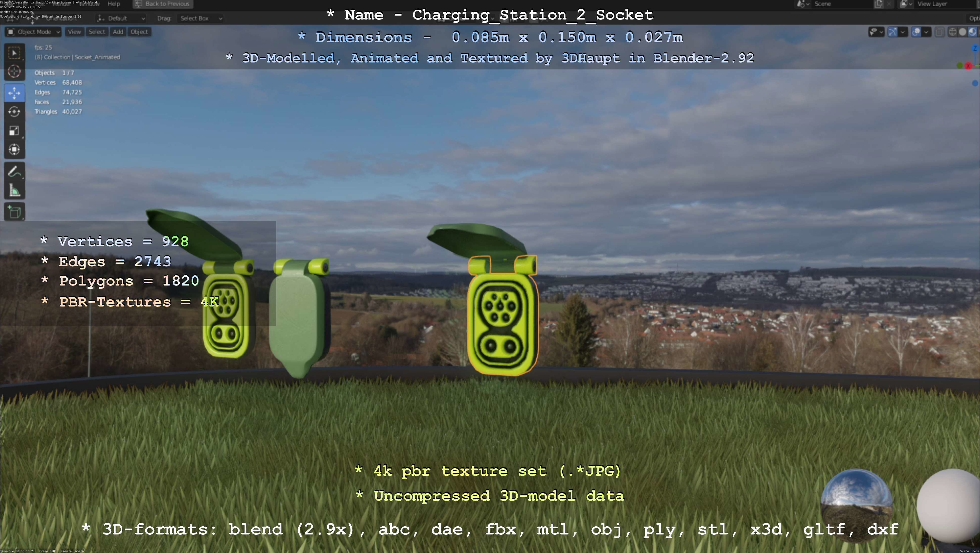Open the Object Mode dropdown
The image size is (980, 553).
(x=33, y=32)
